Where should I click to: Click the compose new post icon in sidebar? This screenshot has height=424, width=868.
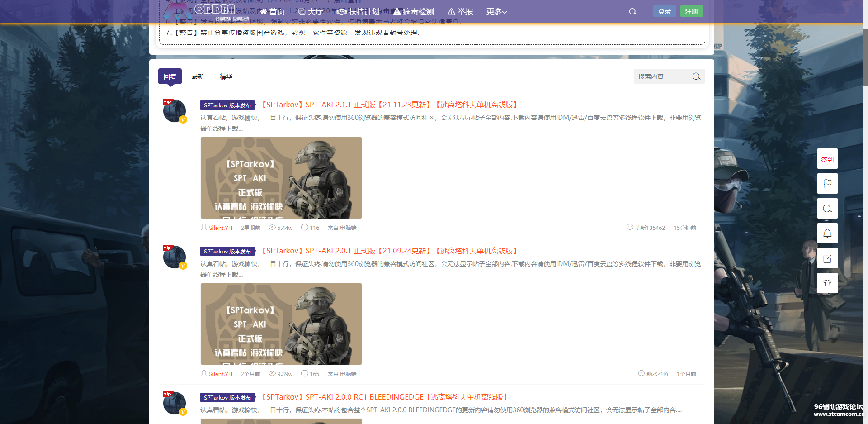coord(827,258)
